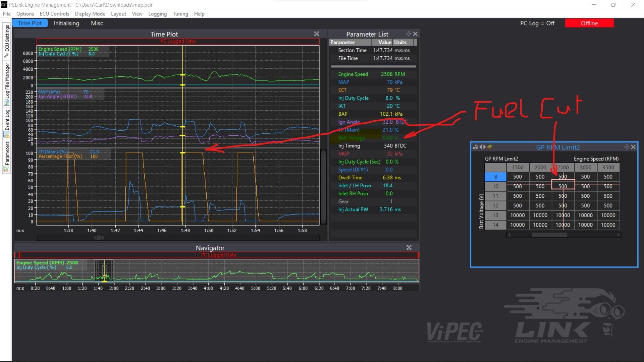The image size is (644, 362).
Task: Click the move crosshair icon on Parameter List
Action: [x=409, y=34]
